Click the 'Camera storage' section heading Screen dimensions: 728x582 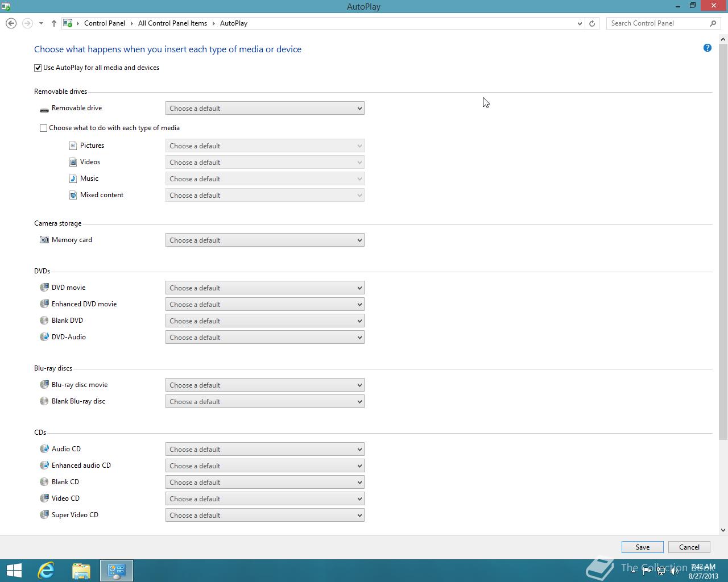tap(57, 223)
